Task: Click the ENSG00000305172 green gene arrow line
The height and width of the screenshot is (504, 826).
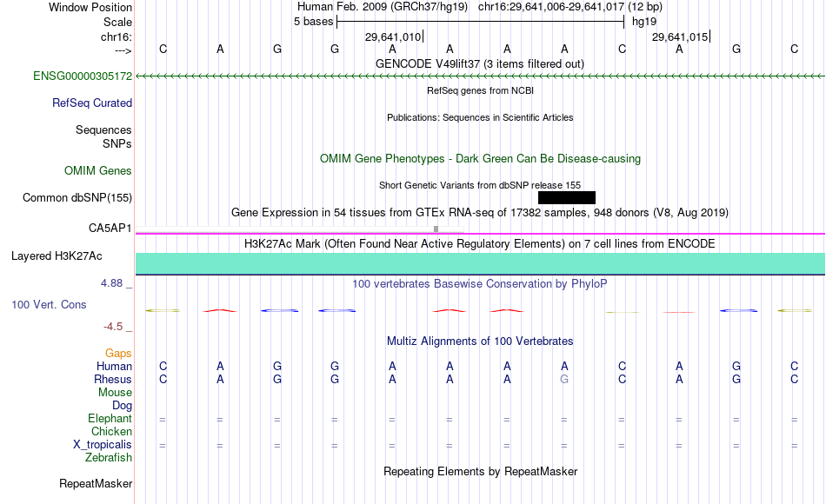Action: (480, 76)
